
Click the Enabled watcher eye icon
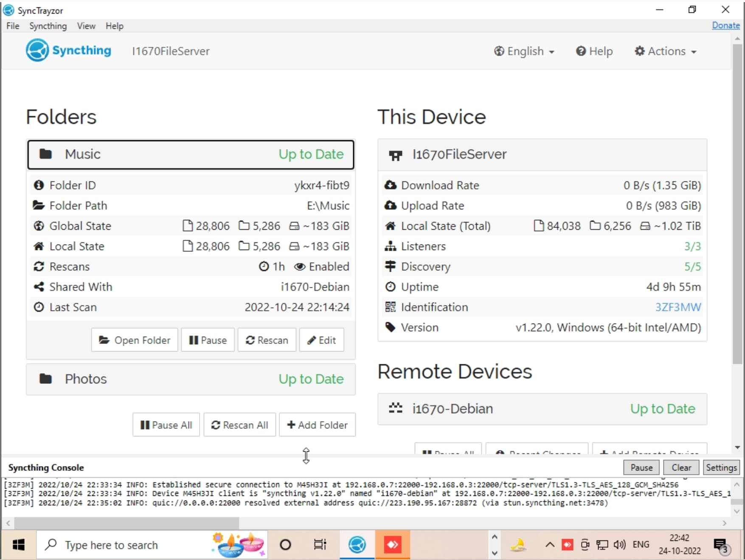[300, 267]
